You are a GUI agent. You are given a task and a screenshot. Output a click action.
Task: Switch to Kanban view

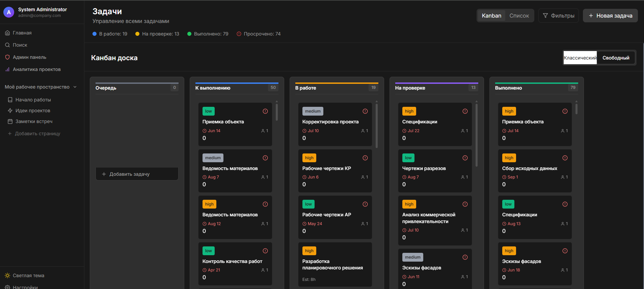[491, 16]
